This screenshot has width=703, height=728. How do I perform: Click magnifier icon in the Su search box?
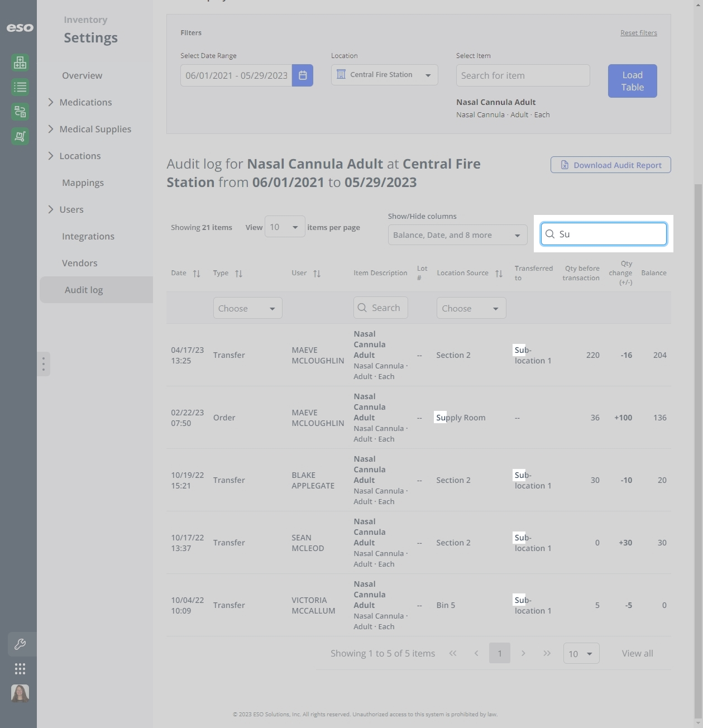(550, 234)
